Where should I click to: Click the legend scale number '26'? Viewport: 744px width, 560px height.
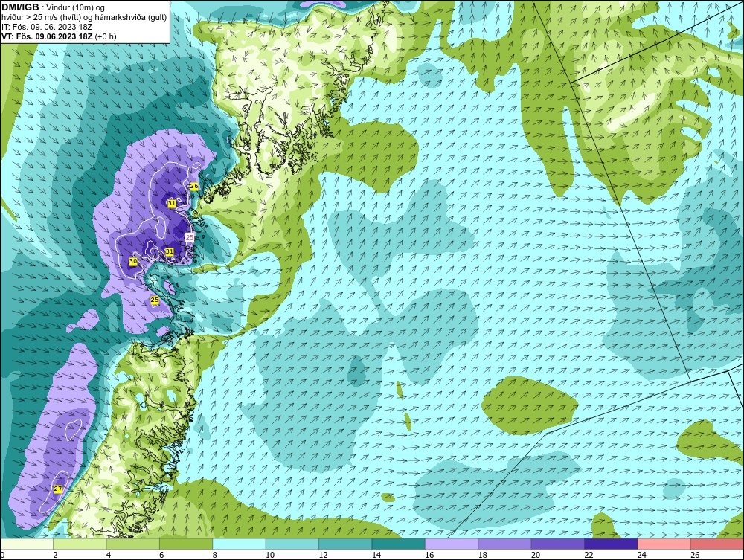[695, 555]
